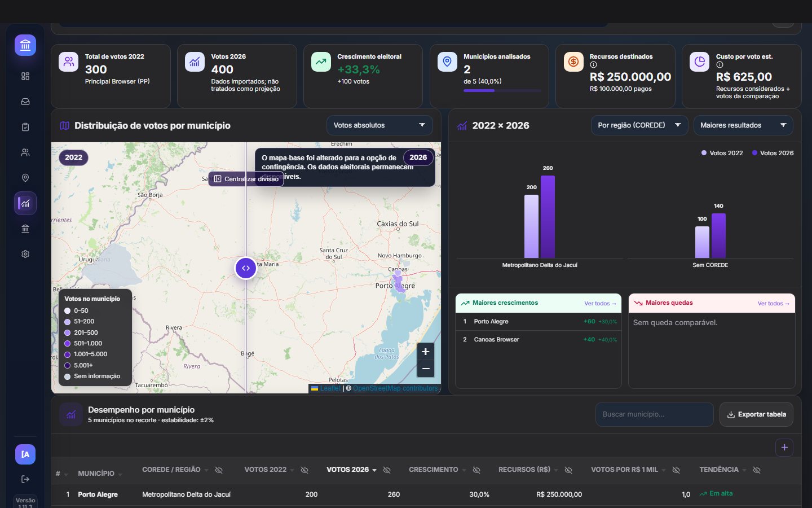812x508 pixels.
Task: Click Centralizar divisão button on map
Action: [x=246, y=179]
